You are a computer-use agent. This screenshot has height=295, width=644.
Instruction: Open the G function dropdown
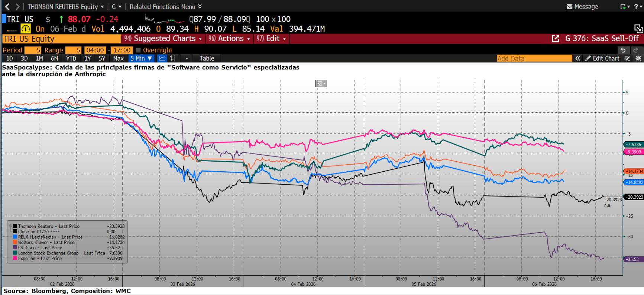point(116,7)
